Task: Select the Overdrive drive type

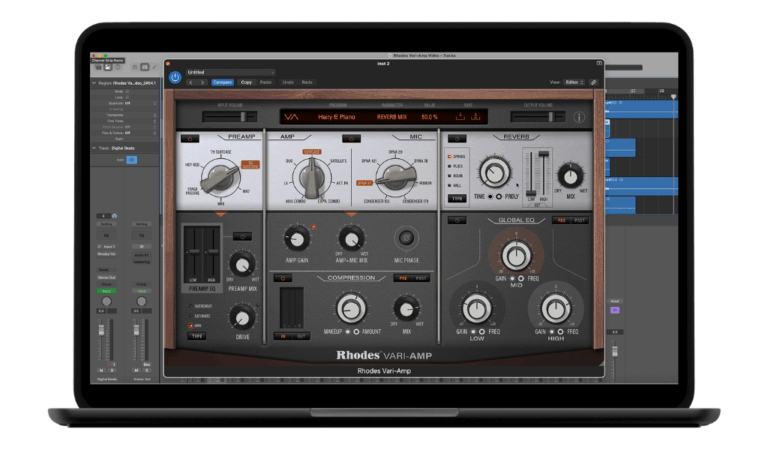Action: pos(201,306)
